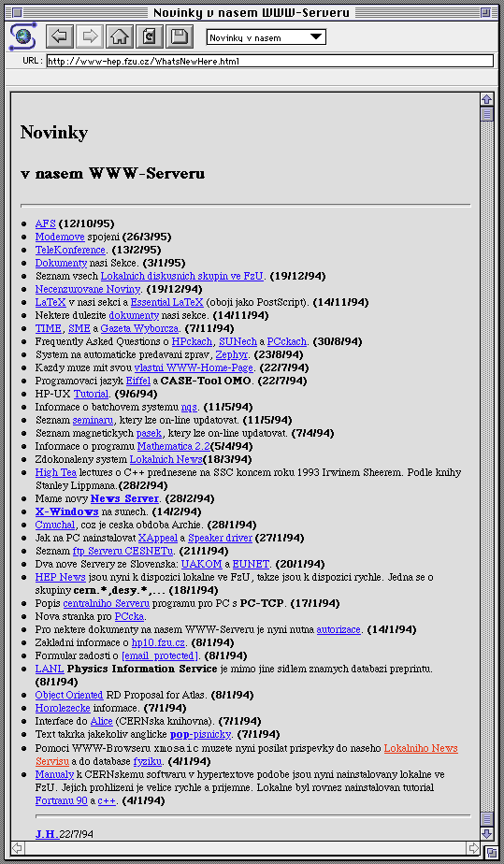Click the vertical scrollbar up arrow
Image resolution: width=504 pixels, height=864 pixels.
pos(486,99)
